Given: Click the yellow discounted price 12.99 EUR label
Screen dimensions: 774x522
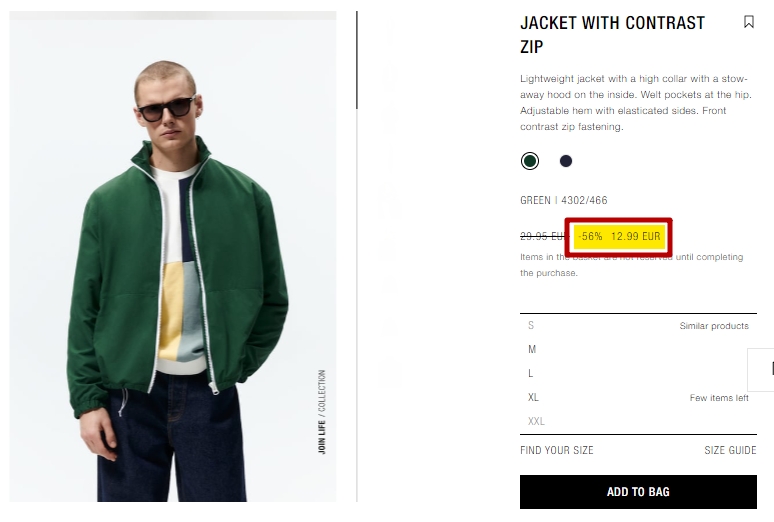Looking at the screenshot, I should 620,237.
